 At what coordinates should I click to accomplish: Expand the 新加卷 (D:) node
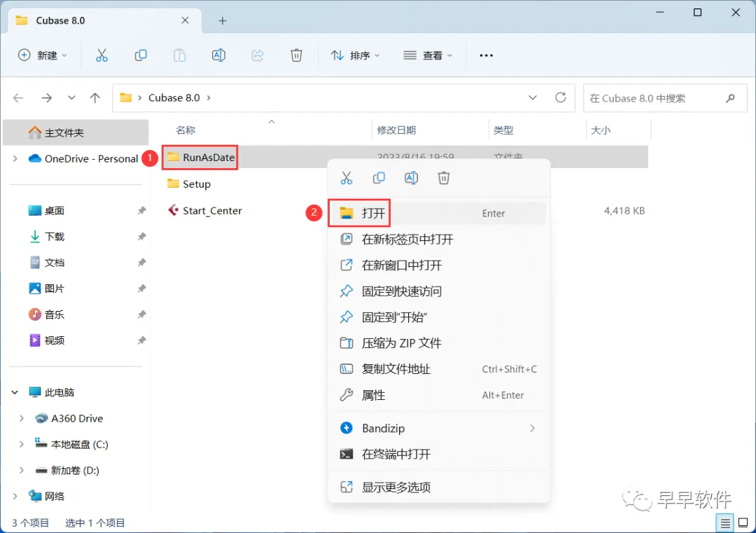[x=21, y=470]
